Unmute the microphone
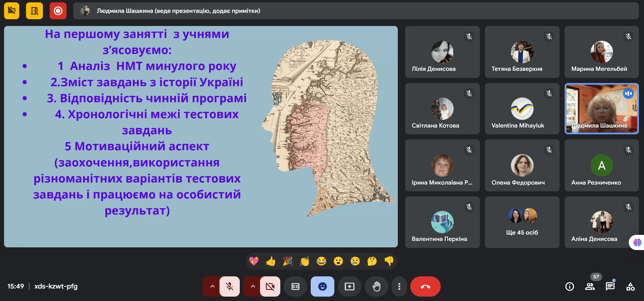This screenshot has height=301, width=644. pyautogui.click(x=230, y=286)
